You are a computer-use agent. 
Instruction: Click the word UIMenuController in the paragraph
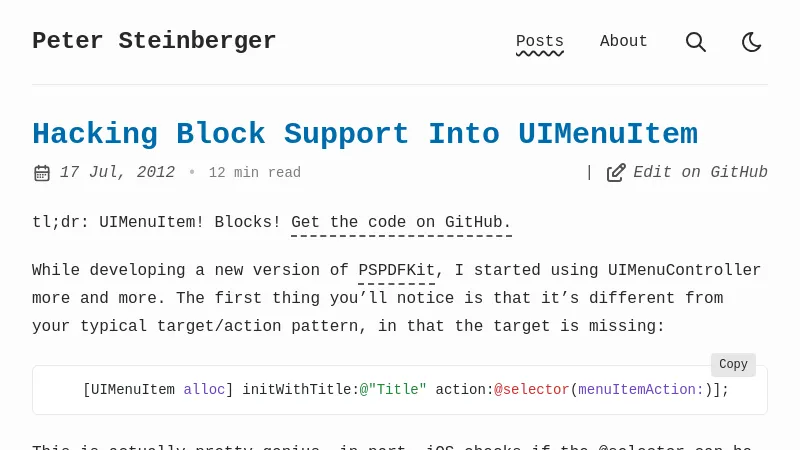click(685, 270)
